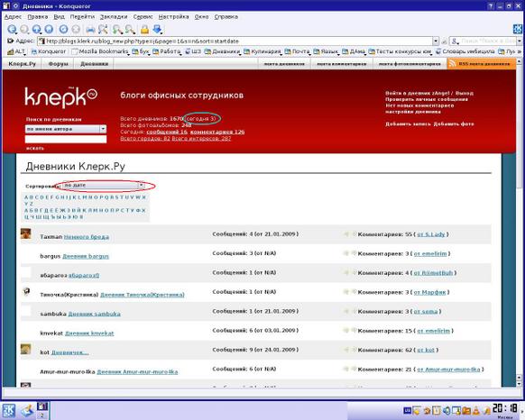Screen dimensions: 525x420
Task: Open Find in page toolbar icon
Action: tap(103, 30)
